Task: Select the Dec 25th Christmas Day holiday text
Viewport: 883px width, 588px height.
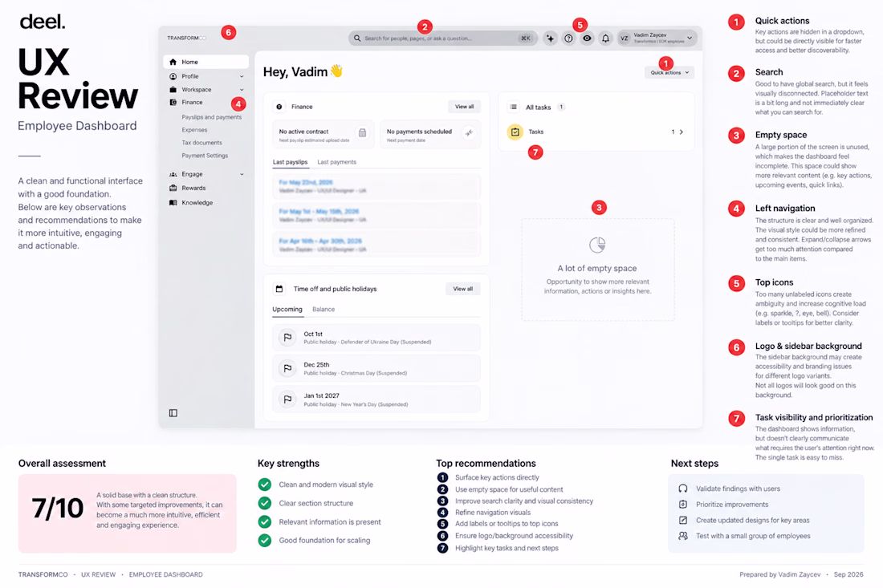Action: tap(356, 368)
